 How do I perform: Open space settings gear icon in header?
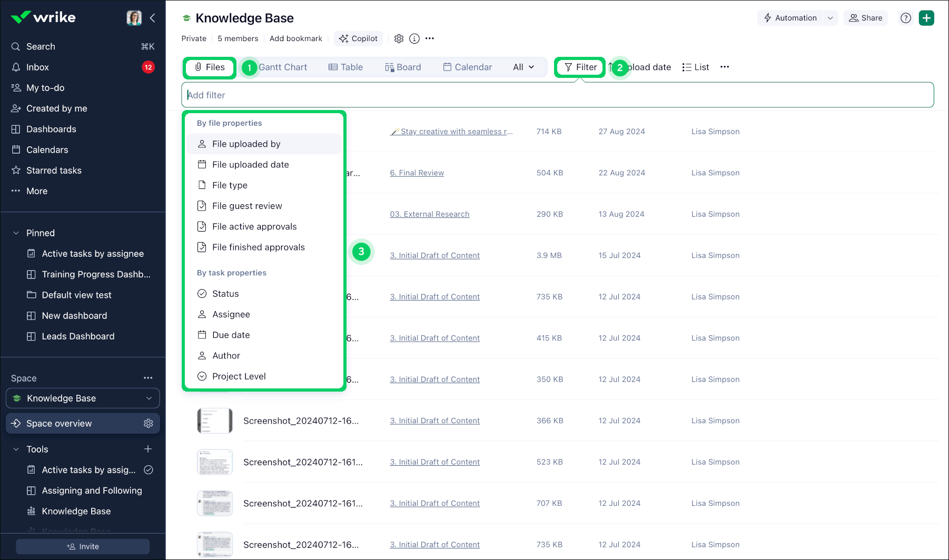[399, 38]
